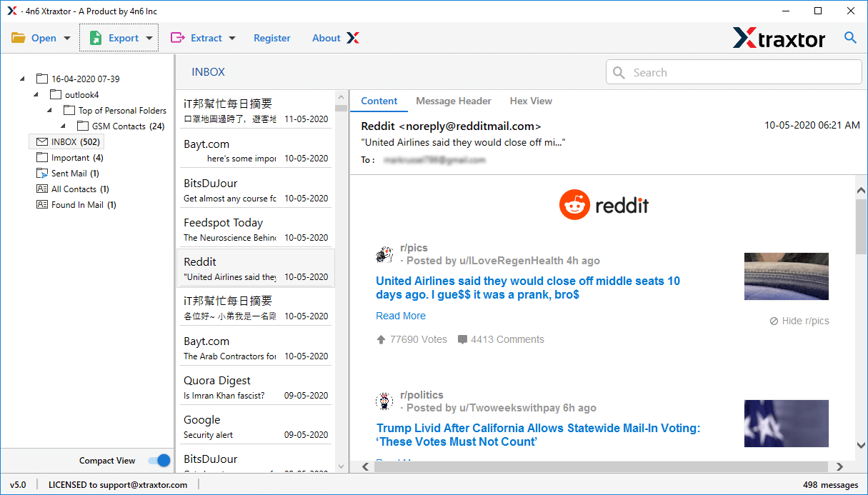868x495 pixels.
Task: Click the green Export icon
Action: coord(96,38)
